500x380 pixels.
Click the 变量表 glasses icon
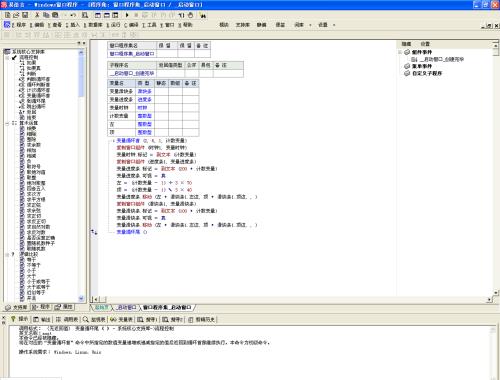coord(113,319)
